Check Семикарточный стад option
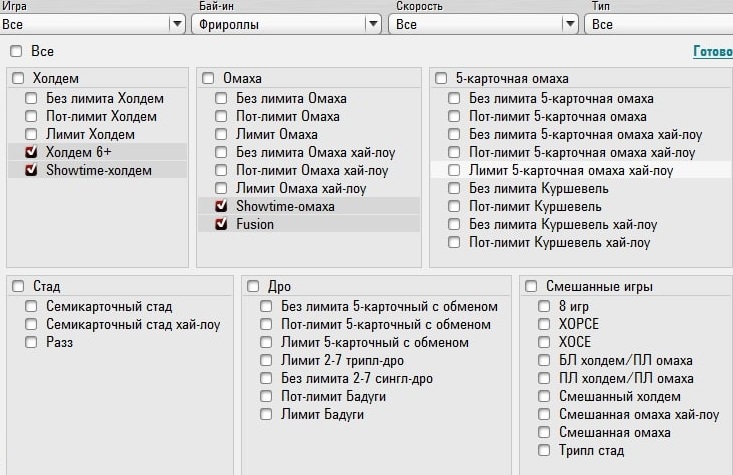The height and width of the screenshot is (475, 733). tap(32, 306)
